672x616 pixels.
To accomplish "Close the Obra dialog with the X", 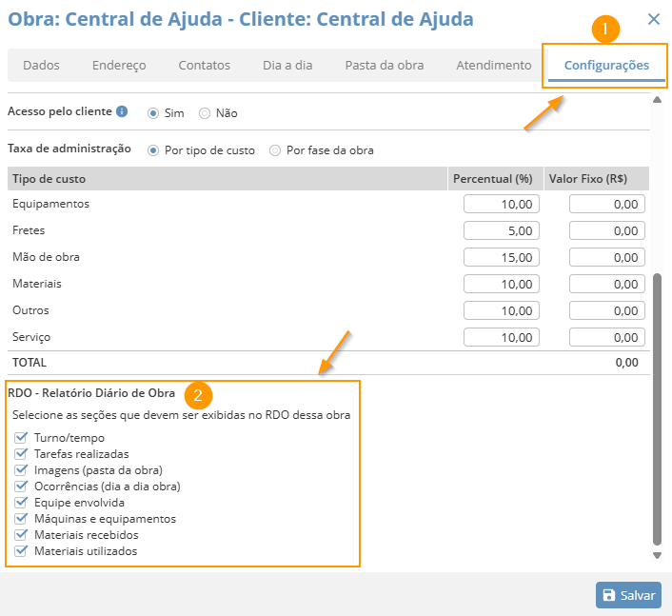I will [653, 19].
